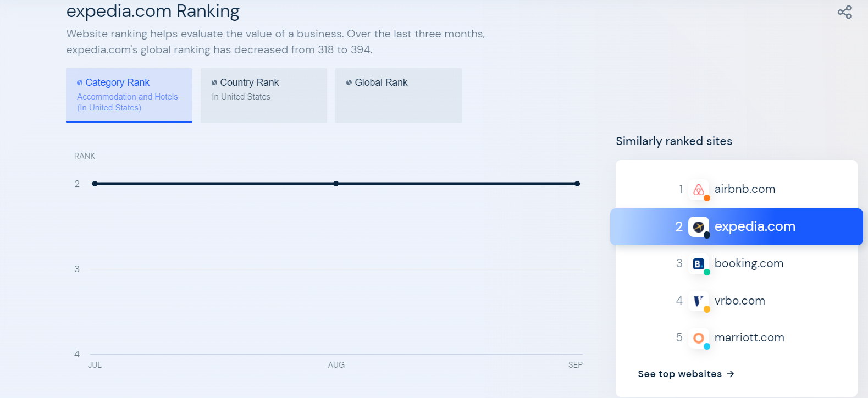Click the Similarweb icon beside Country Rank
This screenshot has width=868, height=398.
[214, 82]
